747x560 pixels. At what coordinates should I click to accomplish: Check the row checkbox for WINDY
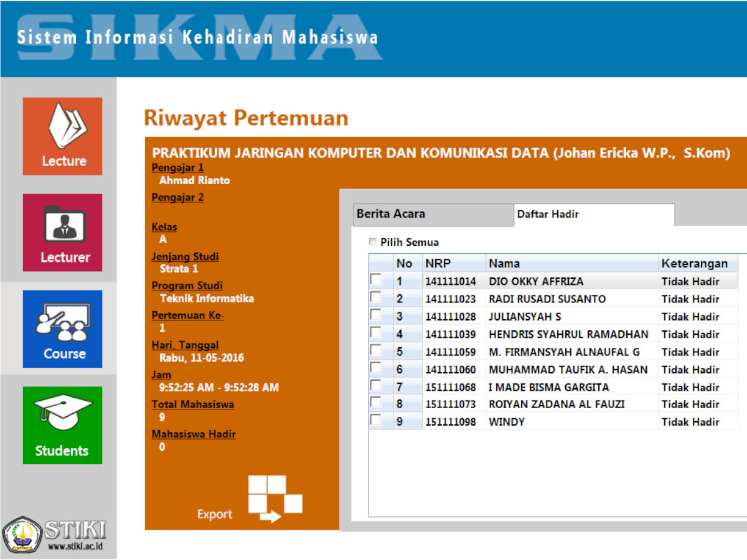[376, 421]
